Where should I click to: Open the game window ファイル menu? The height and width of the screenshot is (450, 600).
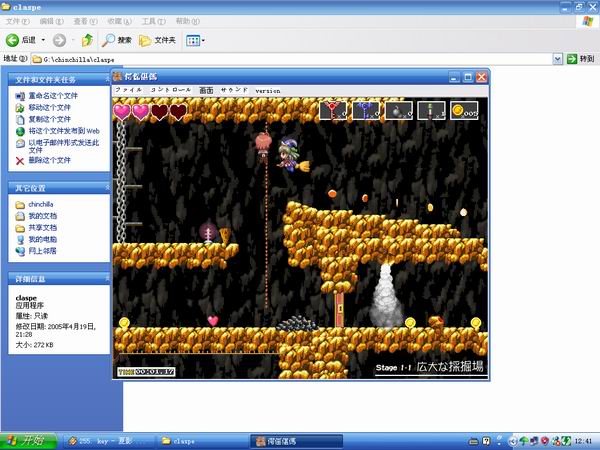pos(129,90)
